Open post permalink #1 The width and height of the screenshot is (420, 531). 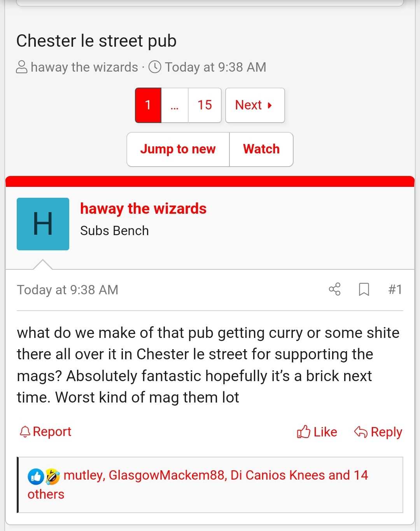click(395, 289)
